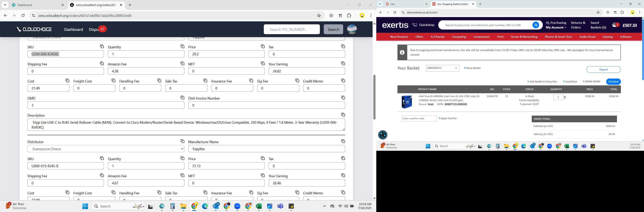Open Distributor dropdown for U009-015-RJ45-X item
Screen dimensions: 644x212
click(106, 149)
